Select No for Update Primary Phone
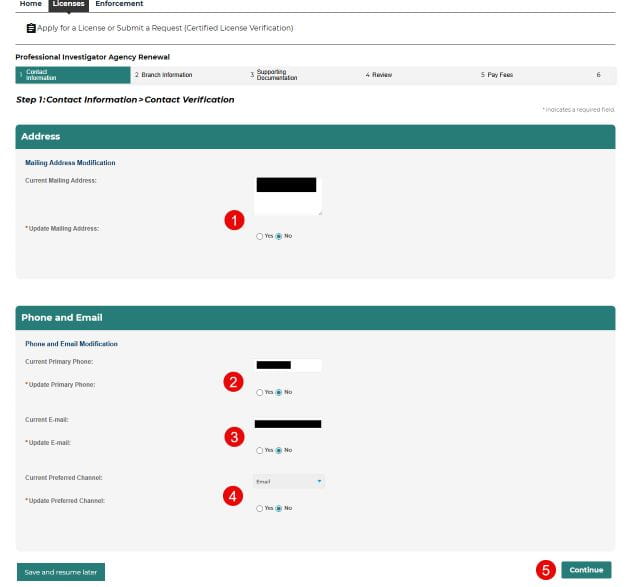The height and width of the screenshot is (587, 629). coord(279,392)
